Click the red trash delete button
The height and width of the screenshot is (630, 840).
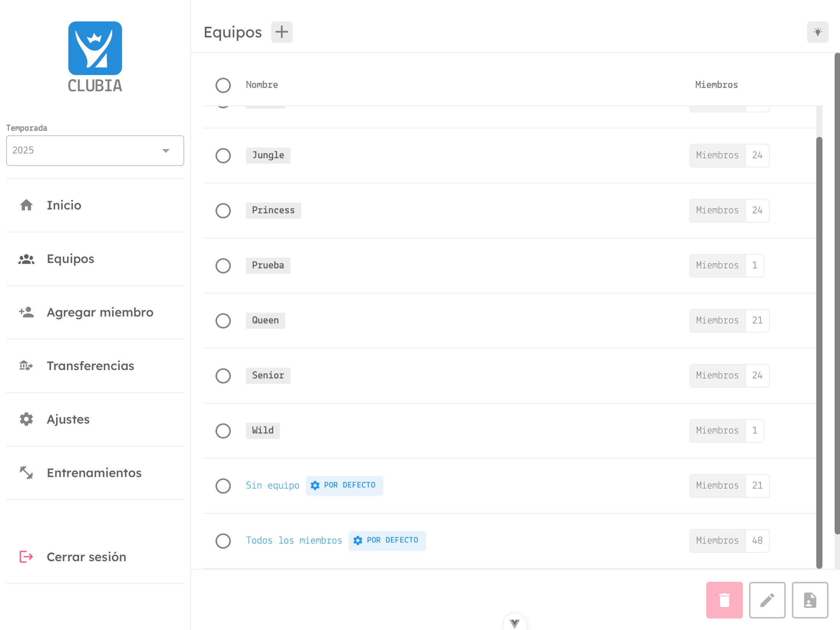[x=724, y=600]
